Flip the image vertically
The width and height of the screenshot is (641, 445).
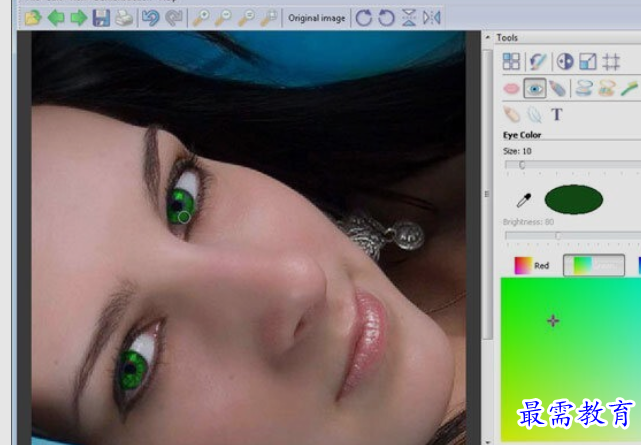(409, 18)
